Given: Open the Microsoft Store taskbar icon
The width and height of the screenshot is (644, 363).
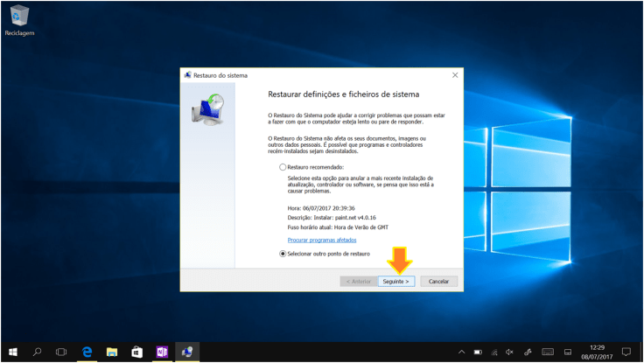Looking at the screenshot, I should click(x=136, y=352).
